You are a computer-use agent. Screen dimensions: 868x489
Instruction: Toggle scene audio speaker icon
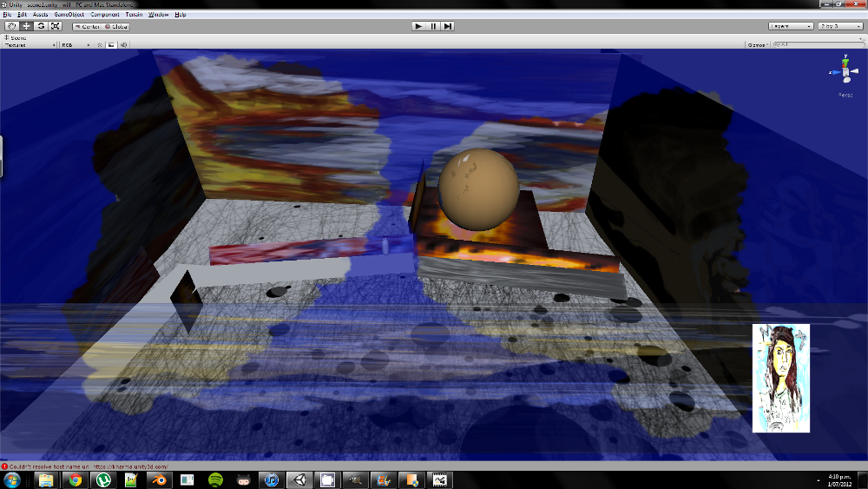[123, 44]
